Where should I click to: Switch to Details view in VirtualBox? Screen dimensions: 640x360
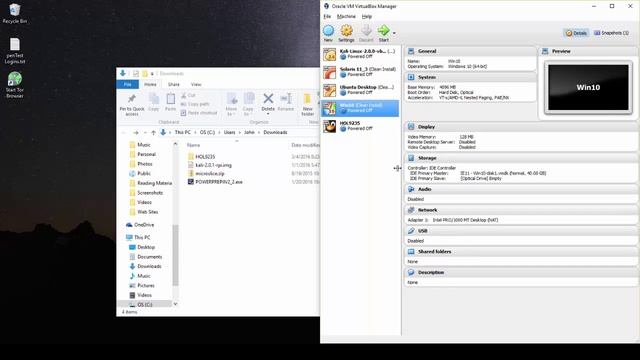[x=576, y=33]
